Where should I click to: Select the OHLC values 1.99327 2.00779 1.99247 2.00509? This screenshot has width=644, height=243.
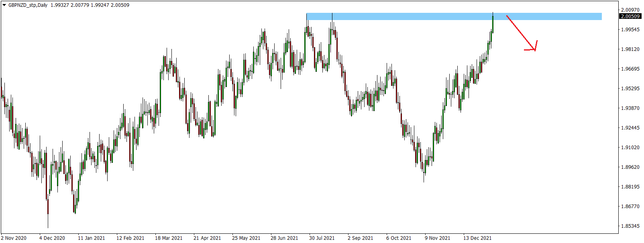90,5
